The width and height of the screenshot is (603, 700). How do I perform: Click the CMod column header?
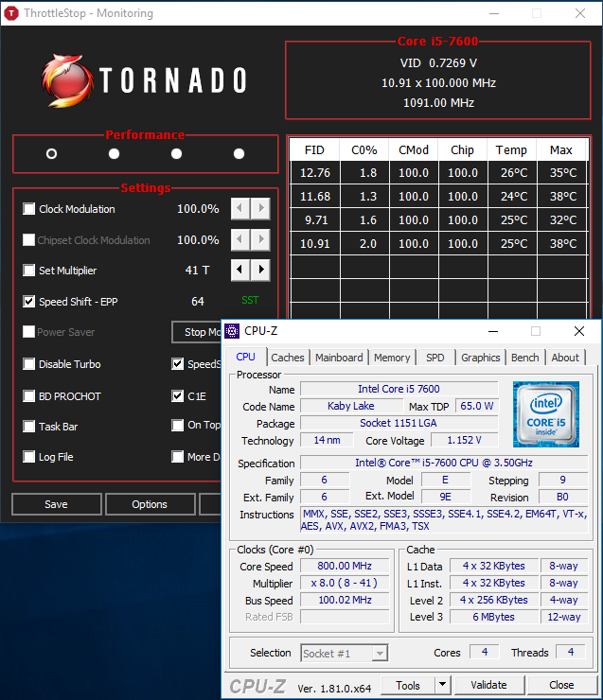click(414, 150)
